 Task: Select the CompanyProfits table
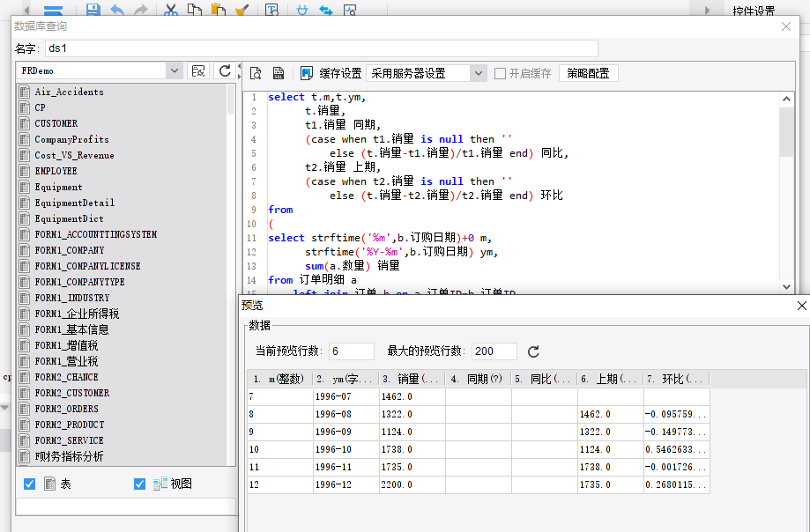coord(71,139)
